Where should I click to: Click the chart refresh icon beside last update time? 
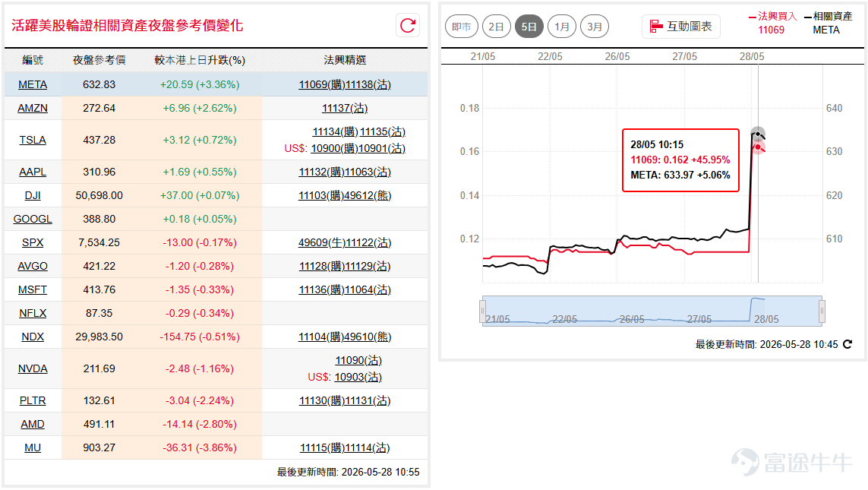pos(847,344)
